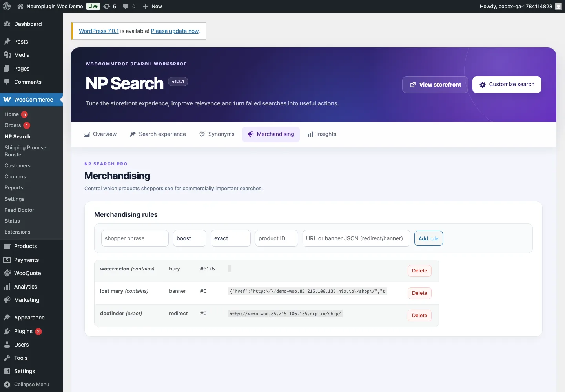Click the Tools wrench icon in sidebar
Viewport: 565px width, 392px height.
point(7,358)
